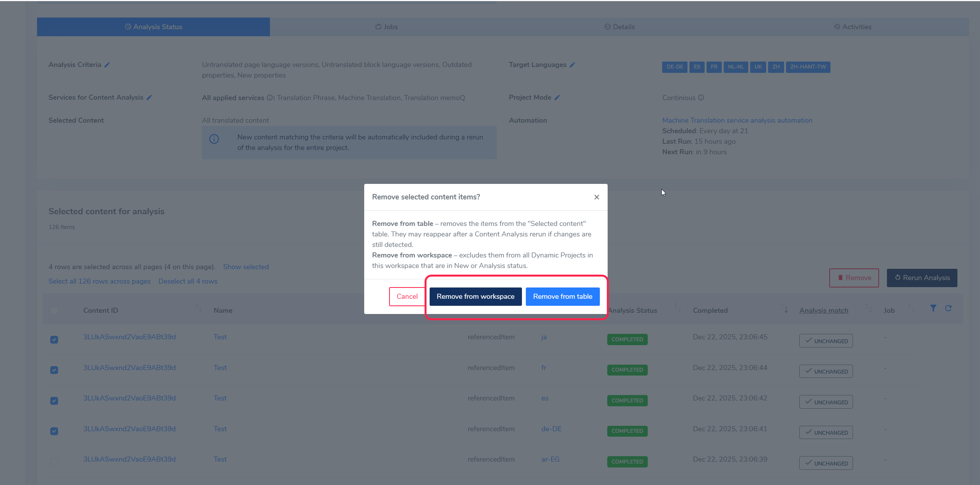Click Deselect all 4 rows

(x=188, y=281)
